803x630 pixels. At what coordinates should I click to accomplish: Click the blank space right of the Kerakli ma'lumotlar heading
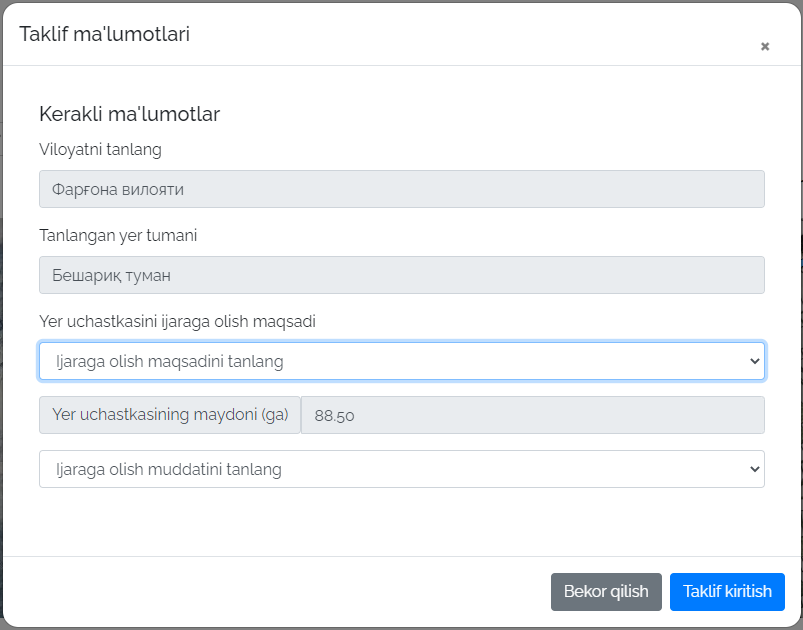tap(500, 114)
